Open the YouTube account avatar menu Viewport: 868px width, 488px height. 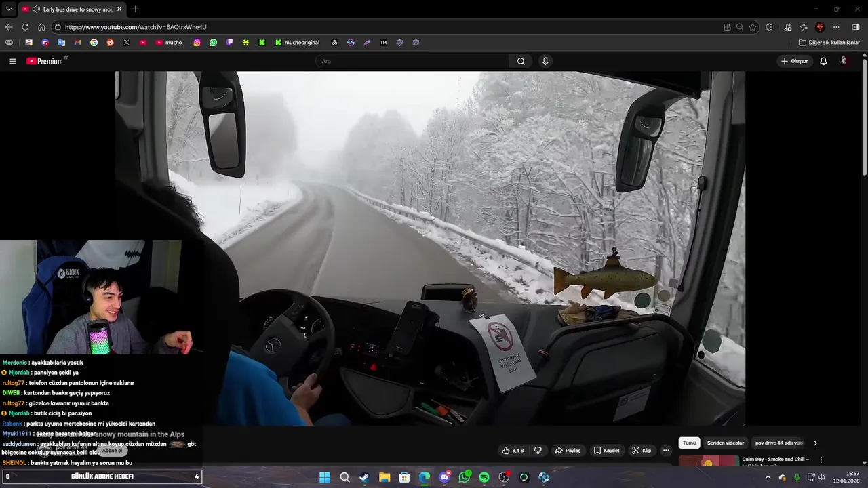tap(844, 61)
